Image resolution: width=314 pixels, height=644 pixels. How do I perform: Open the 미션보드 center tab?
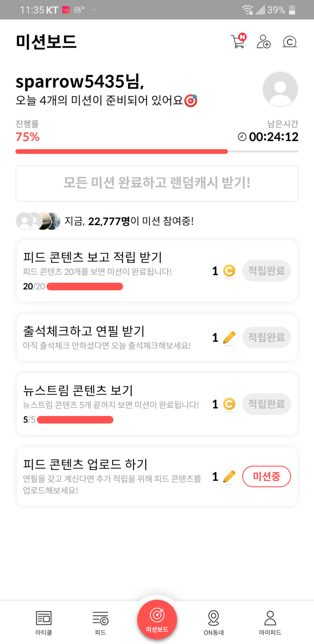click(157, 619)
